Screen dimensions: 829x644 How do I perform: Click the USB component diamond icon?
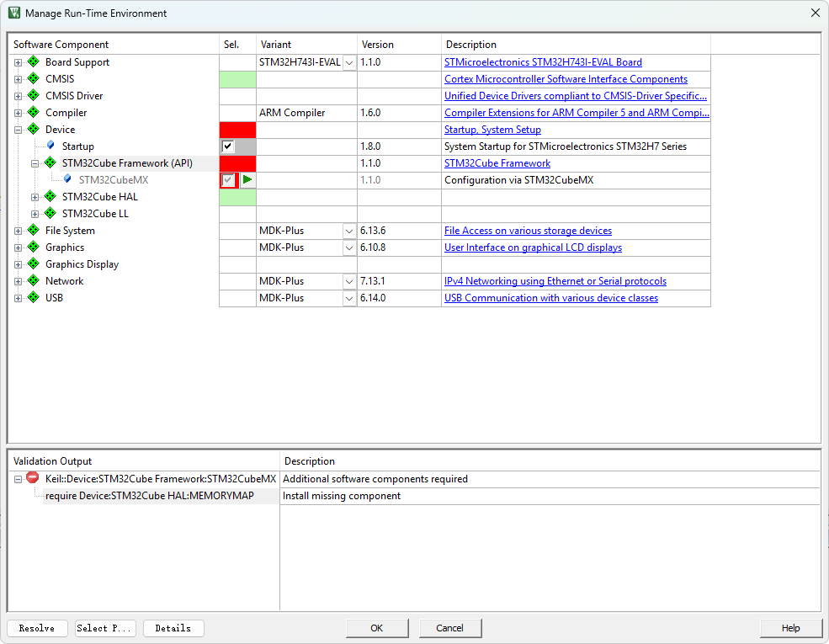[34, 298]
